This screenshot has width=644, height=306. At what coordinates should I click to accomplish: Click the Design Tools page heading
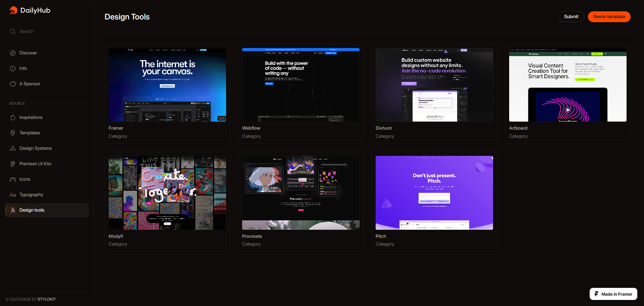[x=127, y=17]
